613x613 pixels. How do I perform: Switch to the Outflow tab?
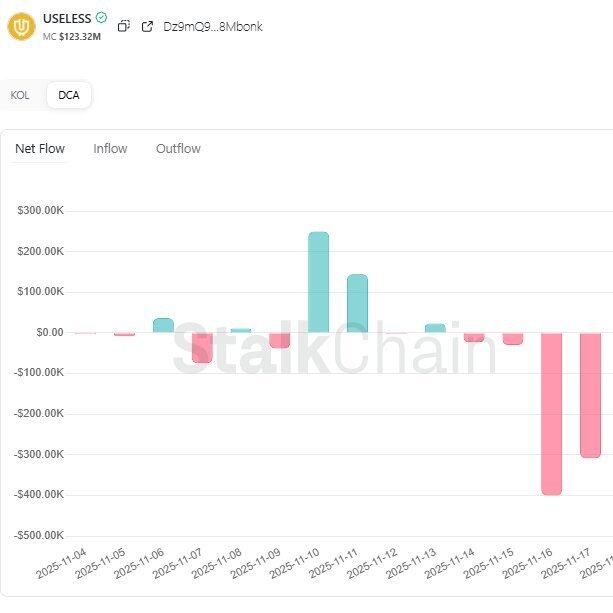[178, 149]
